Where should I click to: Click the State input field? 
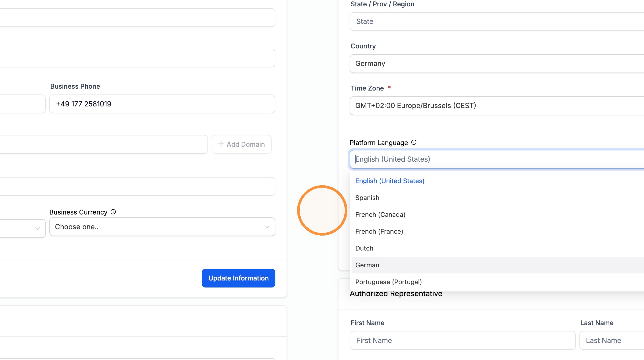coord(497,22)
